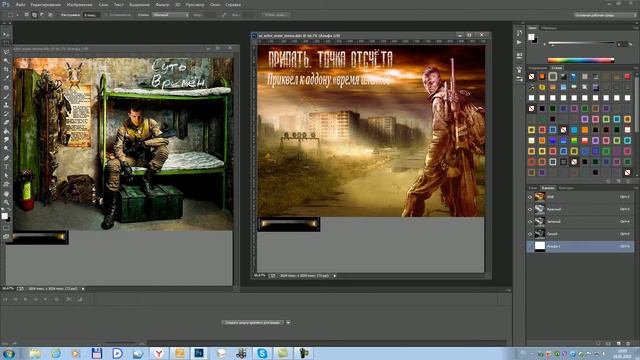
Task: Click Subtract from selection mode icon
Action: pyautogui.click(x=42, y=15)
